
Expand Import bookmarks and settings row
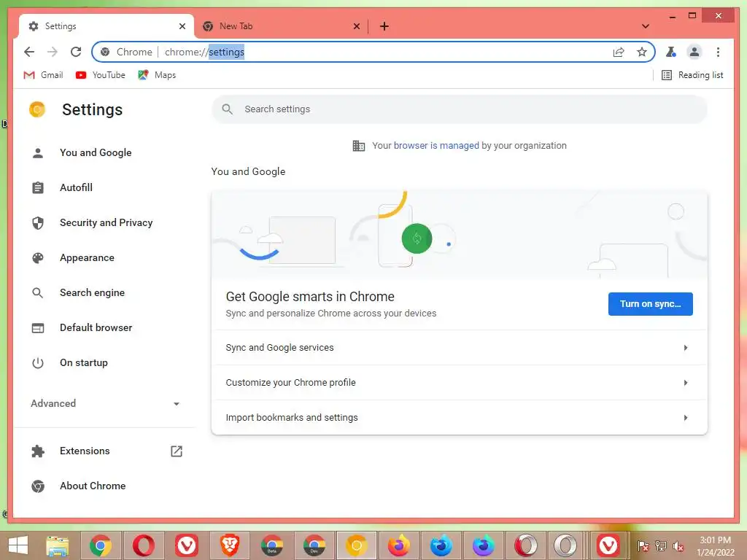click(460, 418)
